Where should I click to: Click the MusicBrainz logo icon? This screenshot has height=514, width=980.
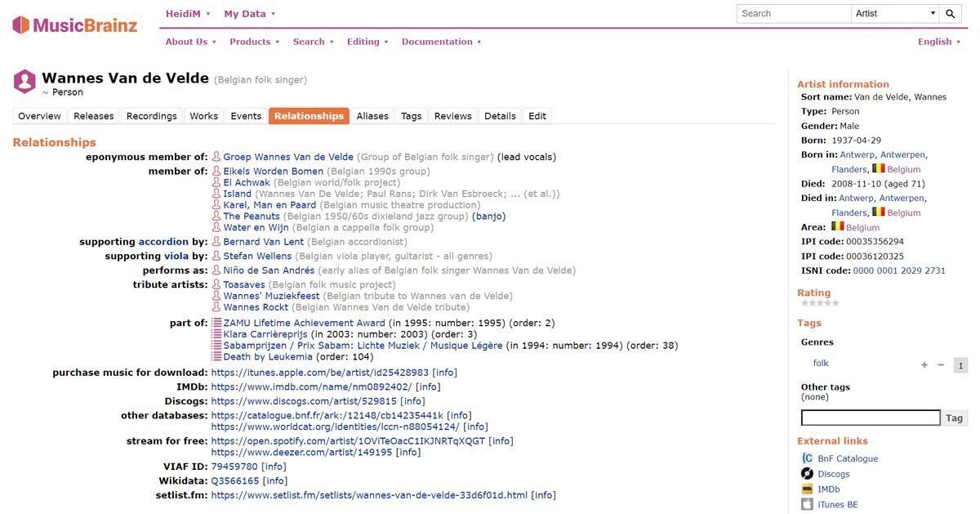[x=21, y=25]
